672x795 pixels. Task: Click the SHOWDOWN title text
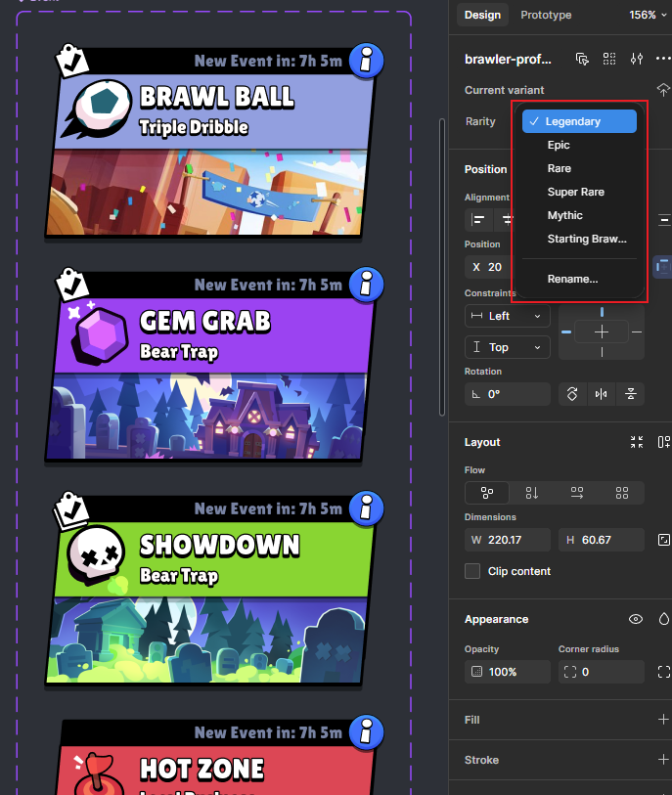[x=220, y=545]
